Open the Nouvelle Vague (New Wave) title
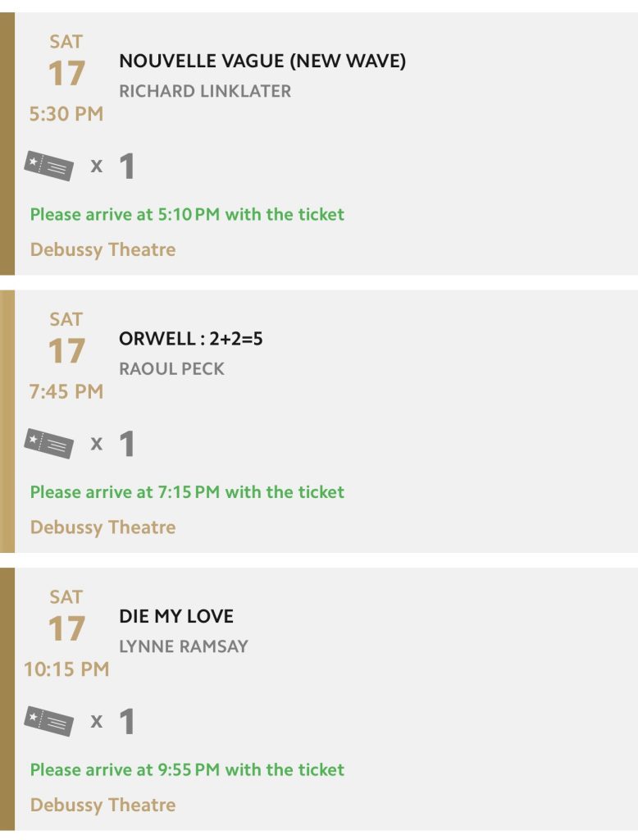Screen dimensions: 638x840 point(262,62)
